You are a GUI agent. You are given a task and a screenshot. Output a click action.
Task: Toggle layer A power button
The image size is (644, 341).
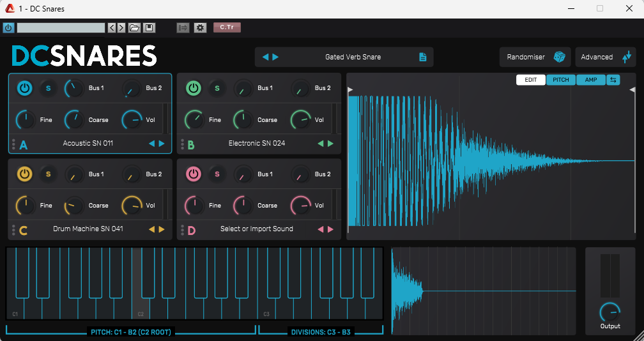[x=25, y=88]
